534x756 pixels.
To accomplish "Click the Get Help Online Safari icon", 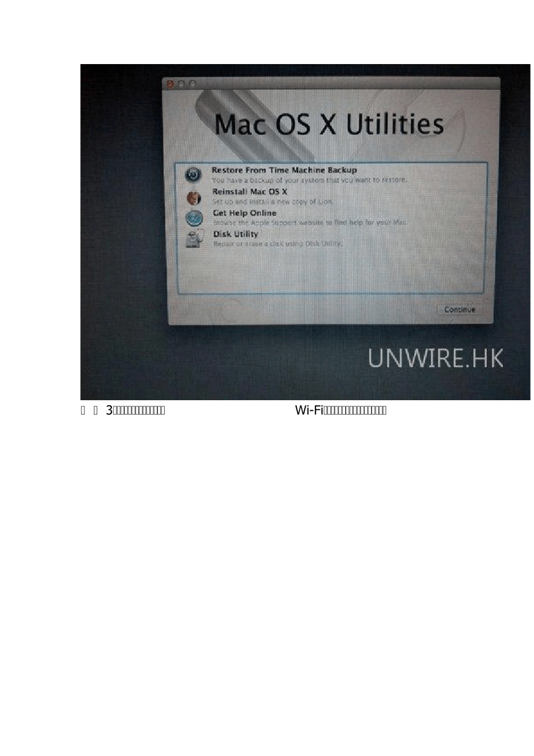I will (194, 218).
